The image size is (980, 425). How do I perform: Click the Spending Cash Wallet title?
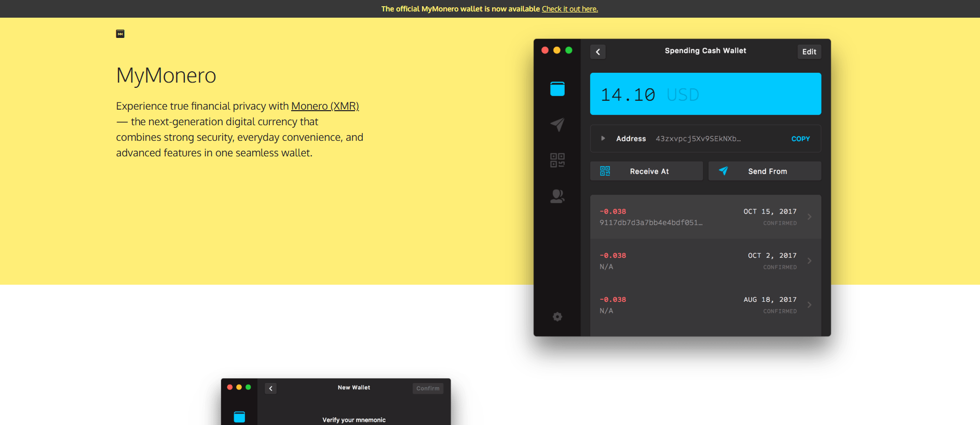(705, 50)
